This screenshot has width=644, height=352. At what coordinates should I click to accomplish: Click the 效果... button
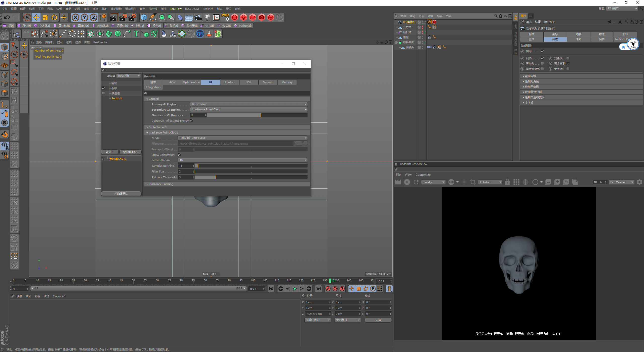click(x=109, y=152)
